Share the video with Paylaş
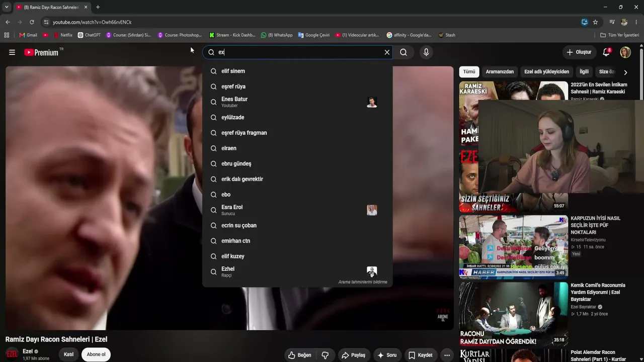 tap(354, 355)
